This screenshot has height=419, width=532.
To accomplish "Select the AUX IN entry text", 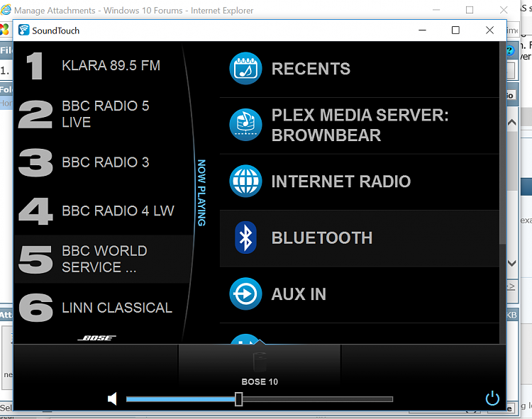I will tap(299, 294).
